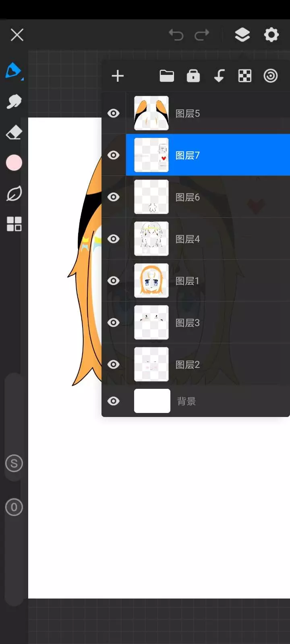Toggle visibility of 图层4
Screen dimensions: 290x644
pos(114,239)
